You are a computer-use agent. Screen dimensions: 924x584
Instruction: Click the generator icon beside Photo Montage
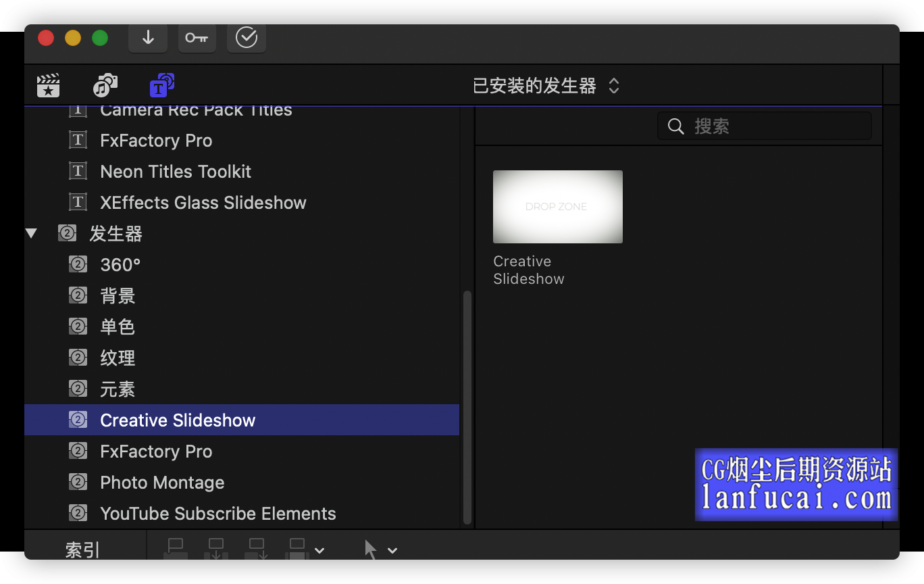[78, 483]
